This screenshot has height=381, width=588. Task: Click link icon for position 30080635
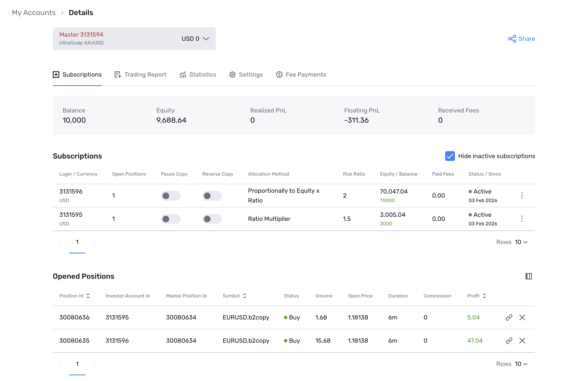[x=509, y=341]
